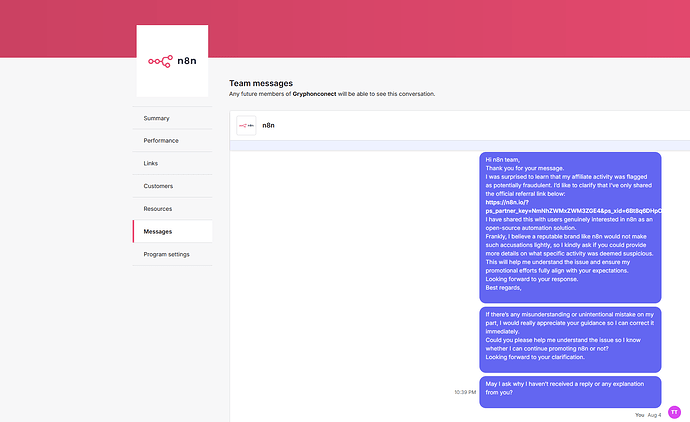This screenshot has height=422, width=690.
Task: Go to the Links page
Action: coord(172,163)
